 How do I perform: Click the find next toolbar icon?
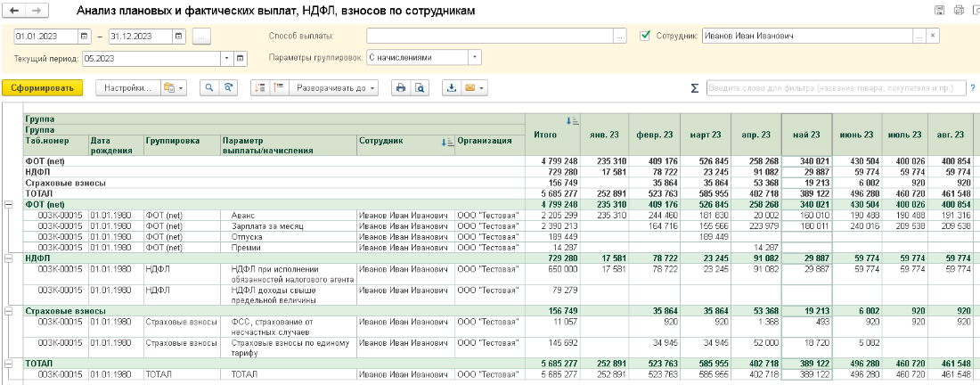230,88
